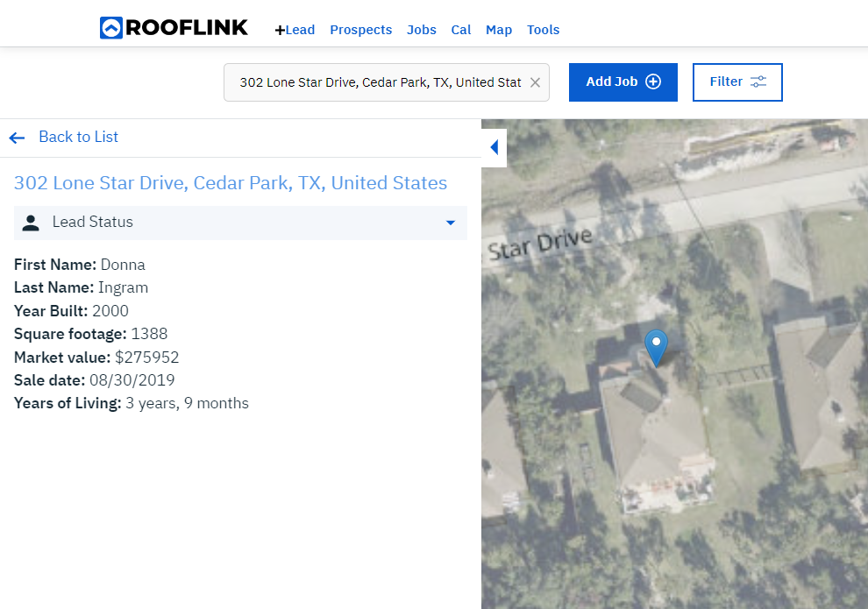Click the Filter button

click(737, 82)
